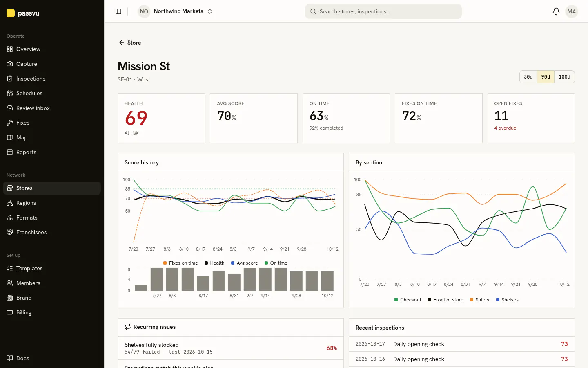Image resolution: width=588 pixels, height=368 pixels.
Task: Toggle Checkout legend series visibility
Action: pyautogui.click(x=408, y=300)
